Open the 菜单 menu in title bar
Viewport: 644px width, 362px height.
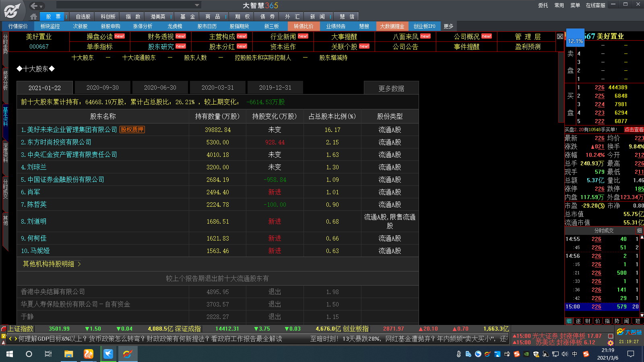575,5
